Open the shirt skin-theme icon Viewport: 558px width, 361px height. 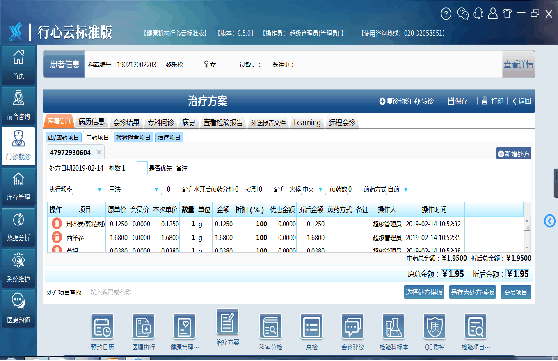click(x=507, y=14)
